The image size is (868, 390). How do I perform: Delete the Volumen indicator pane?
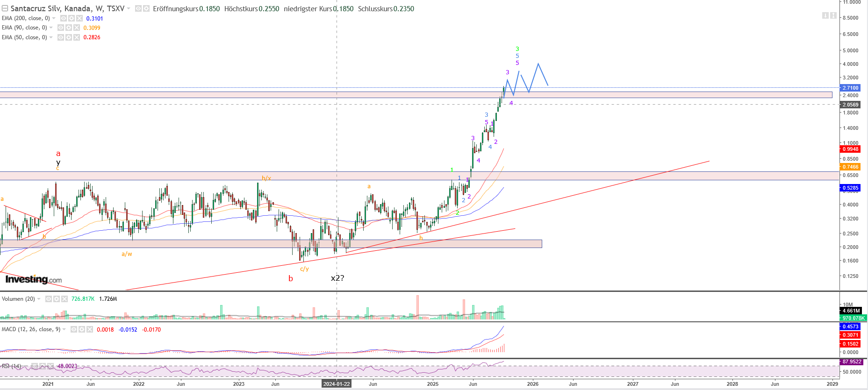point(64,299)
